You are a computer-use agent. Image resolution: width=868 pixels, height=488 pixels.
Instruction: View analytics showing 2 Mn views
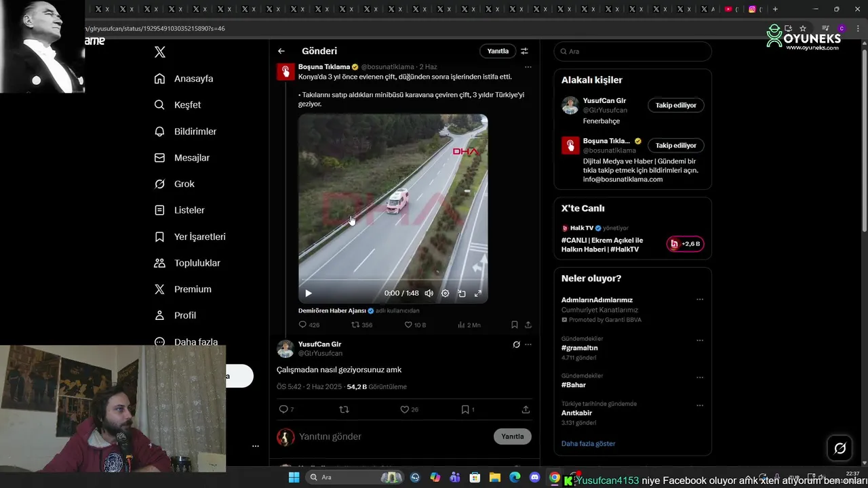tap(469, 325)
